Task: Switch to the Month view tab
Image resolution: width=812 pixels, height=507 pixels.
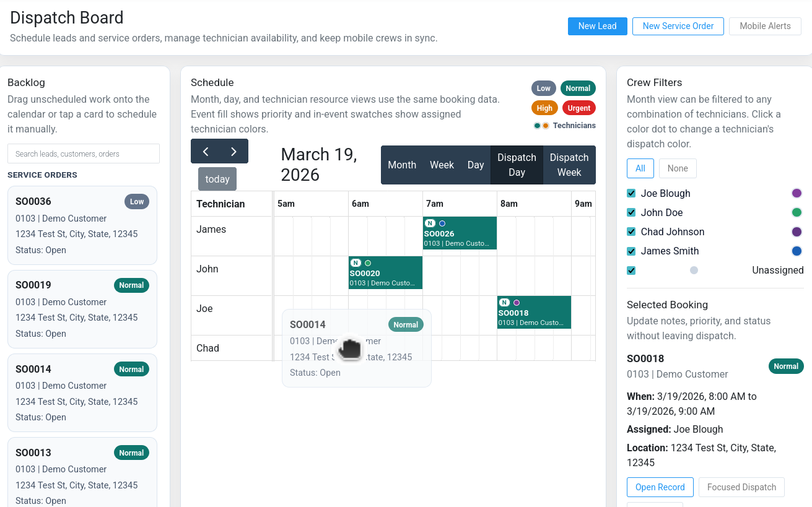Action: coord(402,165)
